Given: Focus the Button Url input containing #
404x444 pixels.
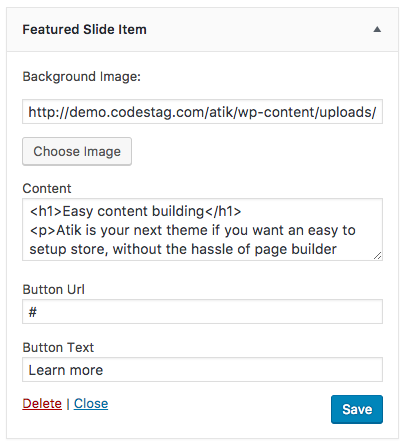Looking at the screenshot, I should coord(202,312).
